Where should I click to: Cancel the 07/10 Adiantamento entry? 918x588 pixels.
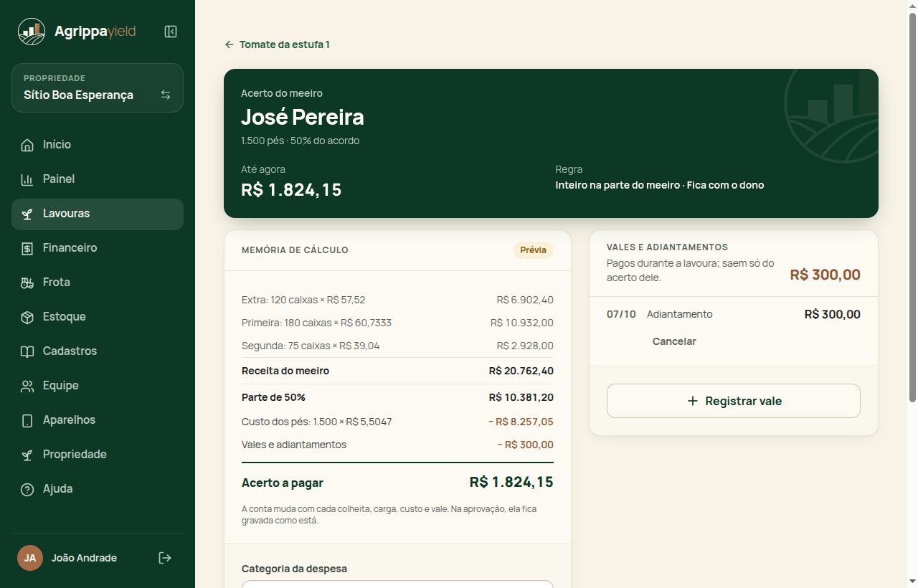coord(674,341)
